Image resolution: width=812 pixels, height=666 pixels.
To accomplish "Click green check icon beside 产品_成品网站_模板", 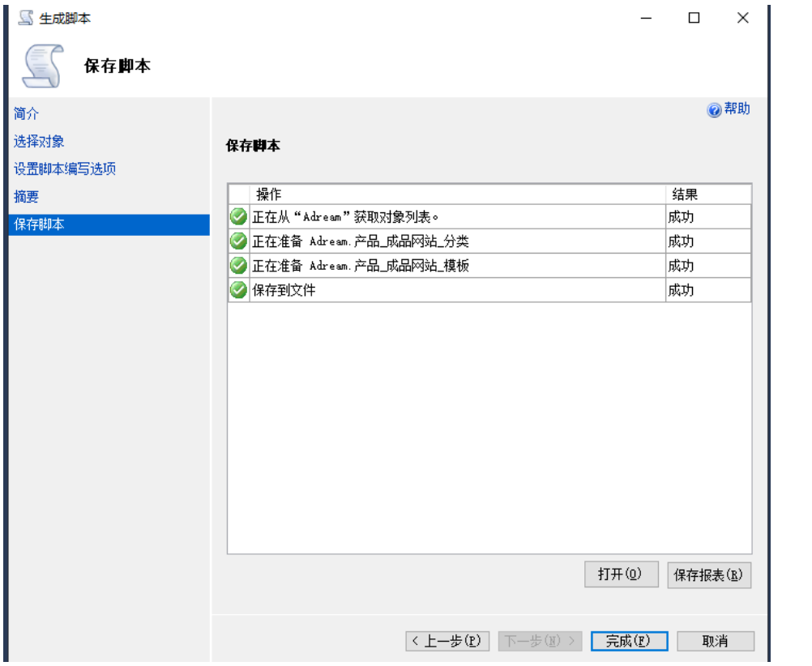I will (x=238, y=266).
